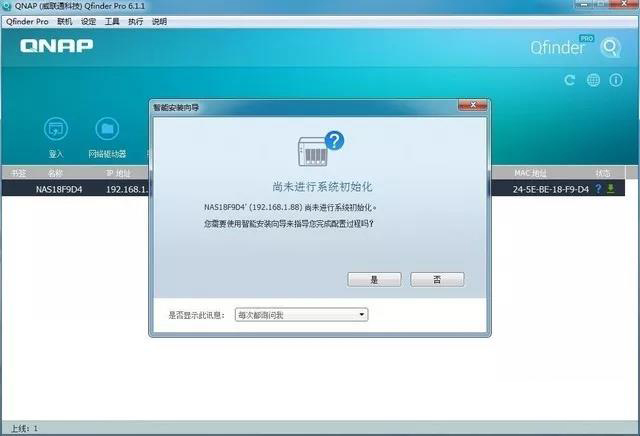Click the 否 (No) button in the dialog
The width and height of the screenshot is (640, 436).
(x=437, y=280)
